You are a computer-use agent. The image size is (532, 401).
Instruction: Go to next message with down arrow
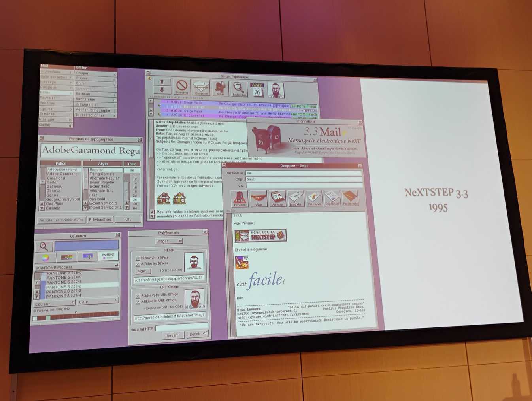[x=162, y=91]
